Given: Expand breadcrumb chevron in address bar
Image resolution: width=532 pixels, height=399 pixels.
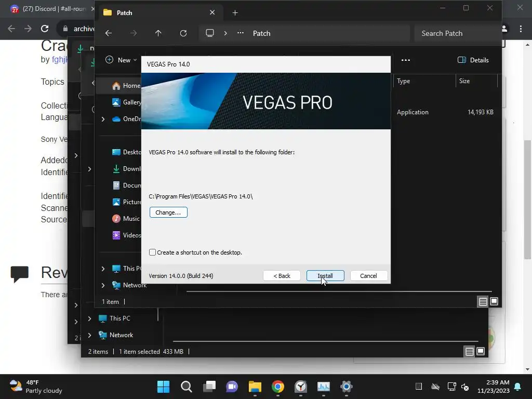Looking at the screenshot, I should coord(225,33).
